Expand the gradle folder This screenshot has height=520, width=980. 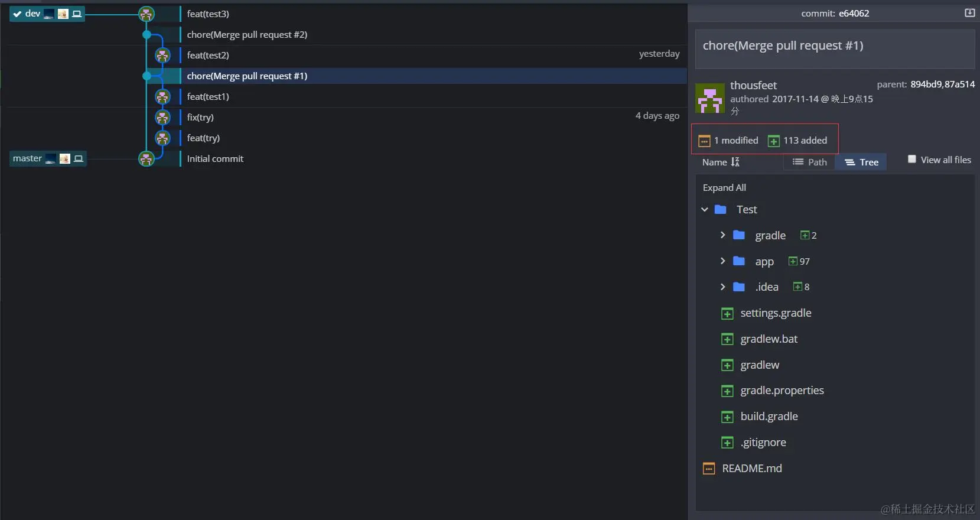[722, 235]
